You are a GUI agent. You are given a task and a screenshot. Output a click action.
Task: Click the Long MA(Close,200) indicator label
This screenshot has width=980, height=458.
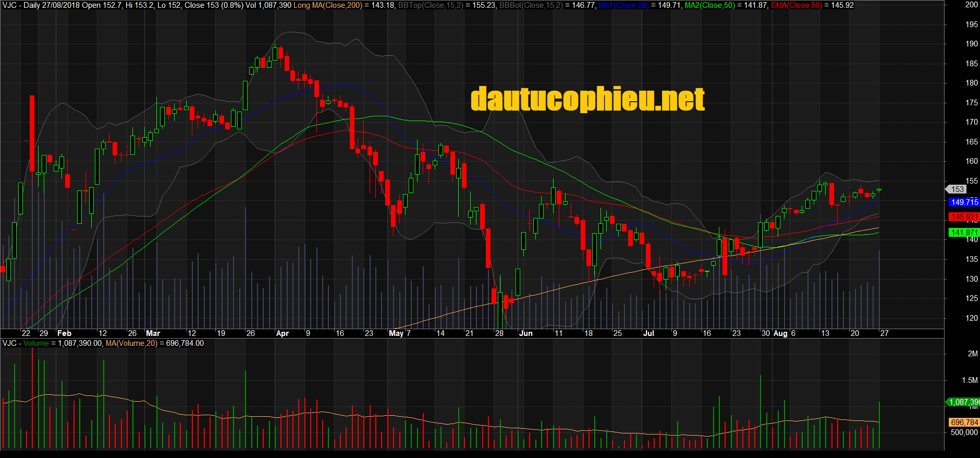point(327,5)
